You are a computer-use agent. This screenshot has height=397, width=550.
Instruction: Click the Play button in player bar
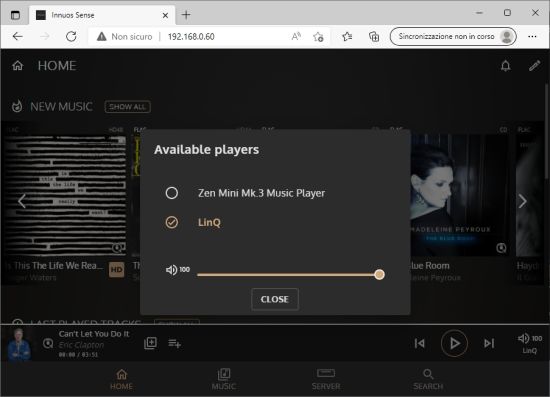click(x=454, y=343)
